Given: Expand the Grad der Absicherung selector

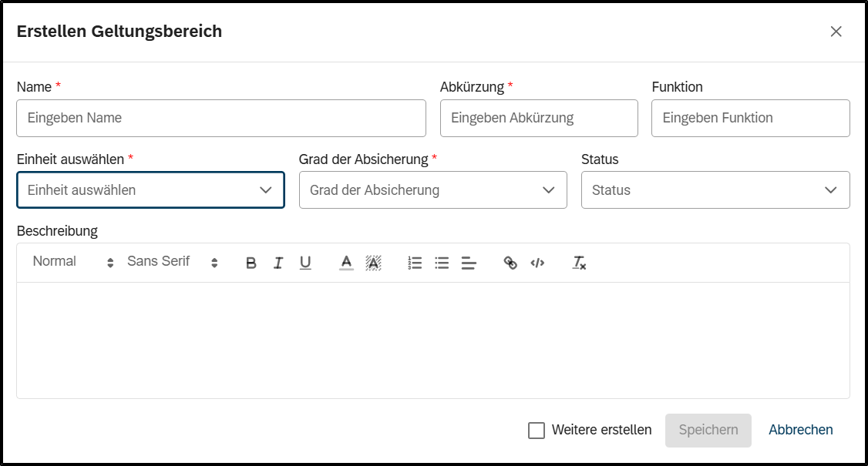Looking at the screenshot, I should click(x=432, y=189).
